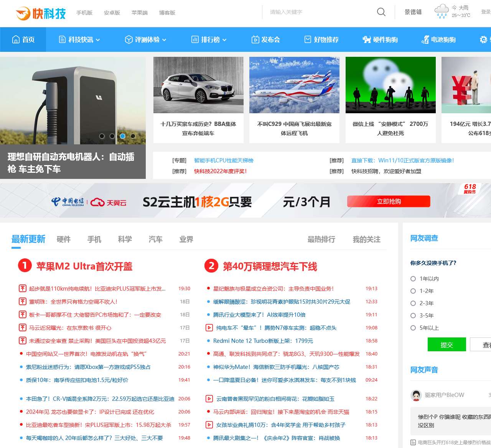Click the pin icon beside 比亚迪宋PLUS冠军版 headline
Image resolution: width=491 pixels, height=448 pixels.
click(x=23, y=288)
